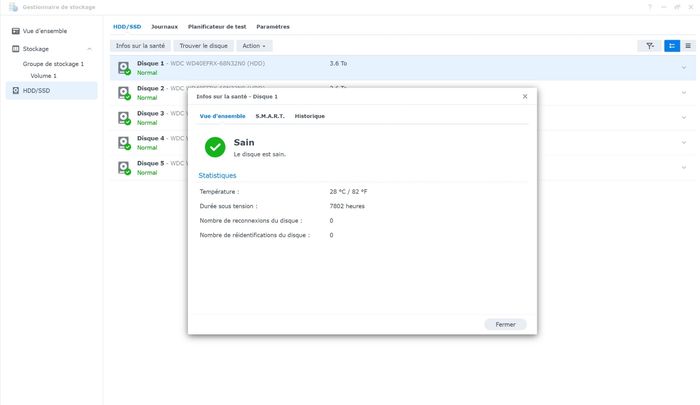Click the 7802 heures value
The width and height of the screenshot is (700, 405).
(x=347, y=206)
